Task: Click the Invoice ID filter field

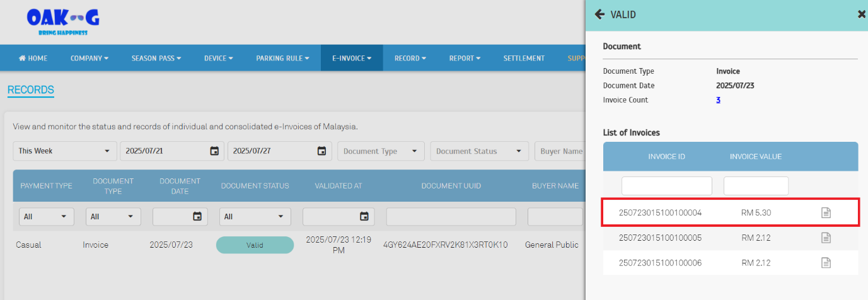Action: coord(666,186)
